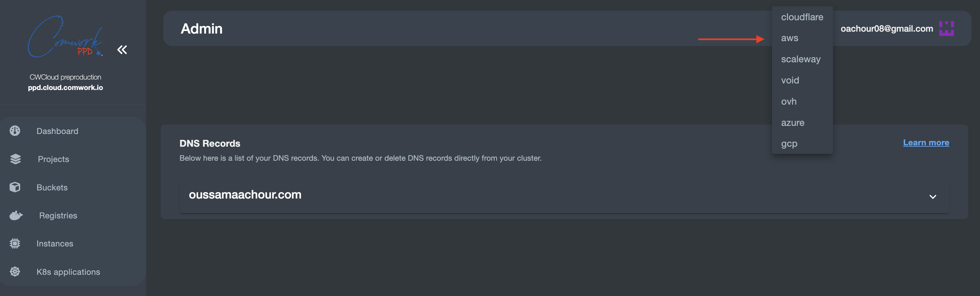
Task: Click the Registries docker whale icon
Action: 16,215
